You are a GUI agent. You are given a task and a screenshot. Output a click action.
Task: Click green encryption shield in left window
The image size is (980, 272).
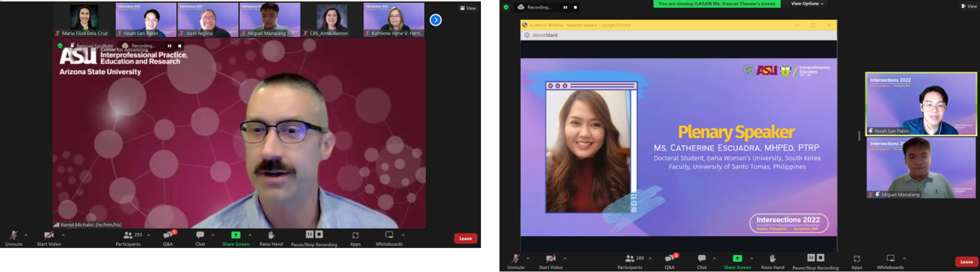click(60, 46)
